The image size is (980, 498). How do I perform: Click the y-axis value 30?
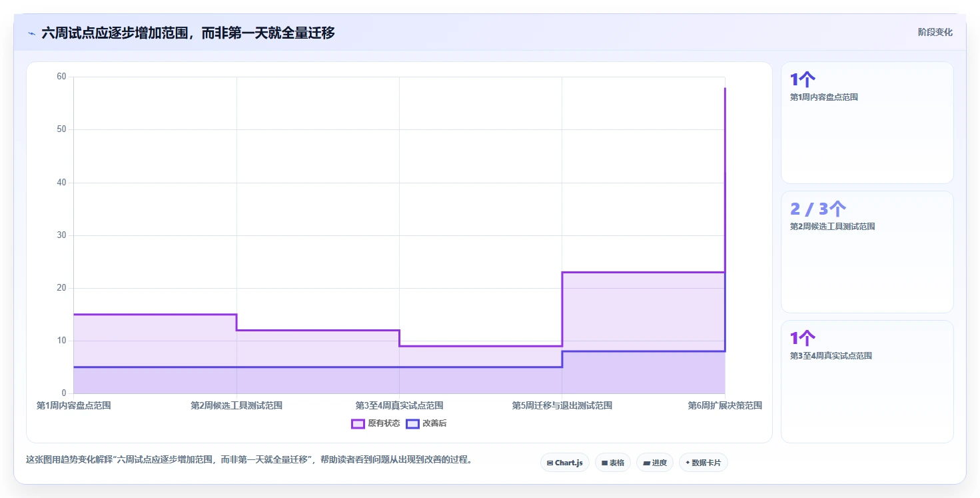click(61, 235)
